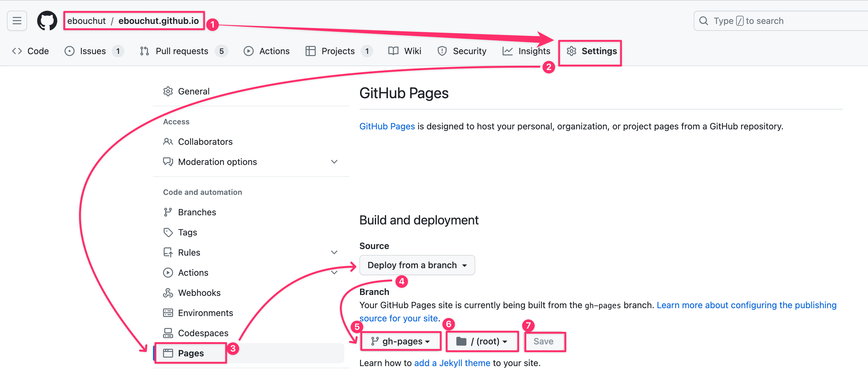Click the General gear icon in sidebar
868x379 pixels.
coord(168,91)
